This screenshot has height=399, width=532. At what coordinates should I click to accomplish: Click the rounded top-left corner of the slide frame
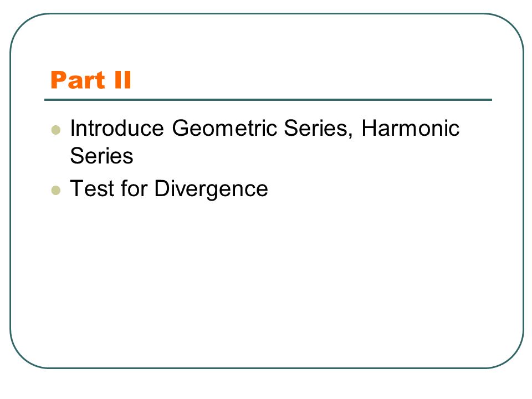[x=22, y=26]
